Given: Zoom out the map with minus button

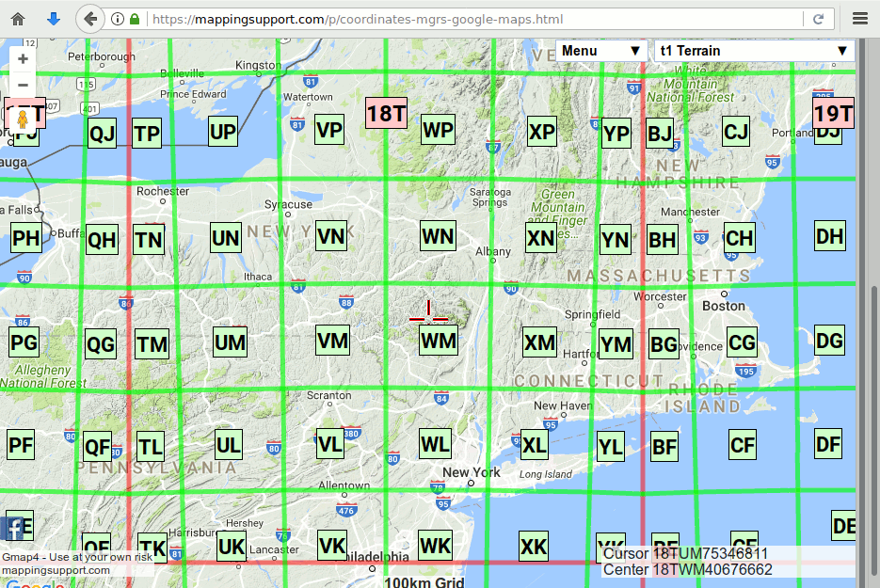Looking at the screenshot, I should (23, 86).
